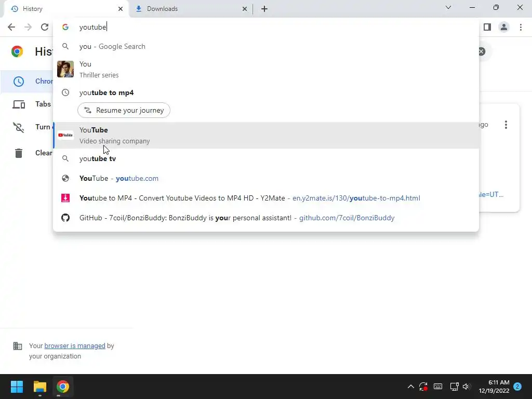Click the GitHub octocat icon

tap(65, 218)
